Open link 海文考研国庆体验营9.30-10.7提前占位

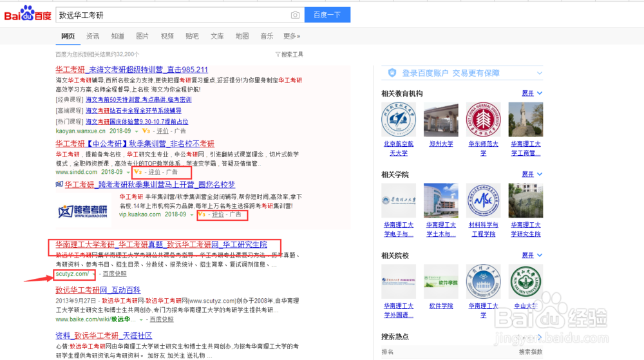click(137, 122)
